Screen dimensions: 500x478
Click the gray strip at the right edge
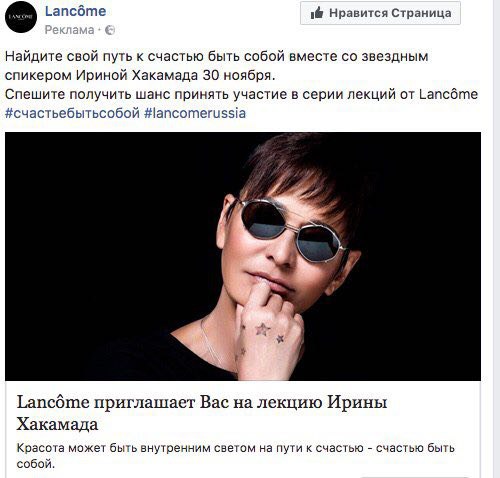(496, 239)
